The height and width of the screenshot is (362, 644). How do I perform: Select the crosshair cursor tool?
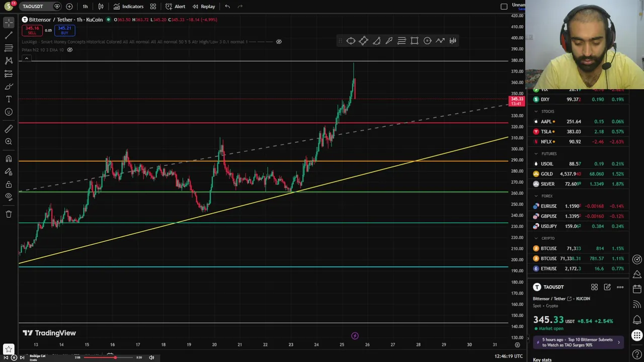(9, 23)
